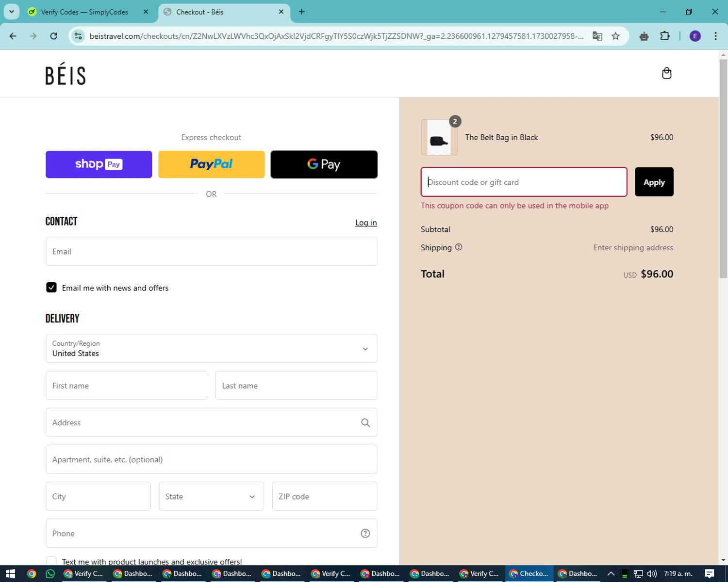Click the browser URL address bar
The width and height of the screenshot is (728, 582).
pos(336,36)
